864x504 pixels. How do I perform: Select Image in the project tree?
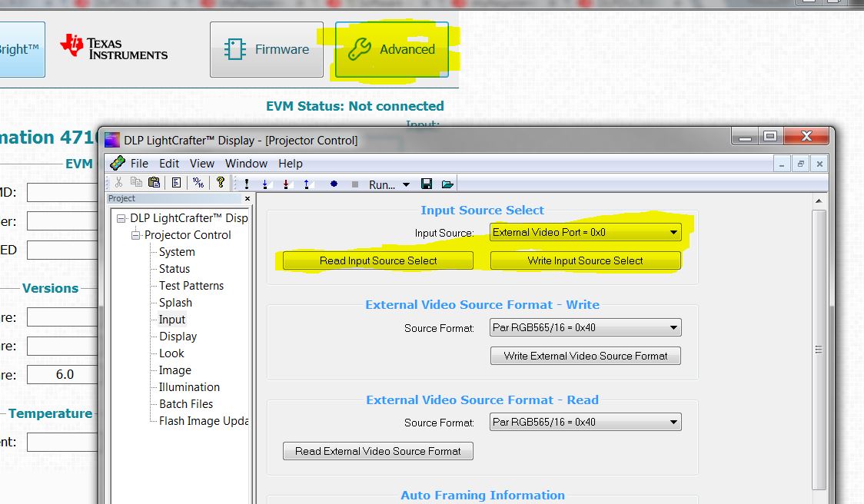pyautogui.click(x=174, y=370)
